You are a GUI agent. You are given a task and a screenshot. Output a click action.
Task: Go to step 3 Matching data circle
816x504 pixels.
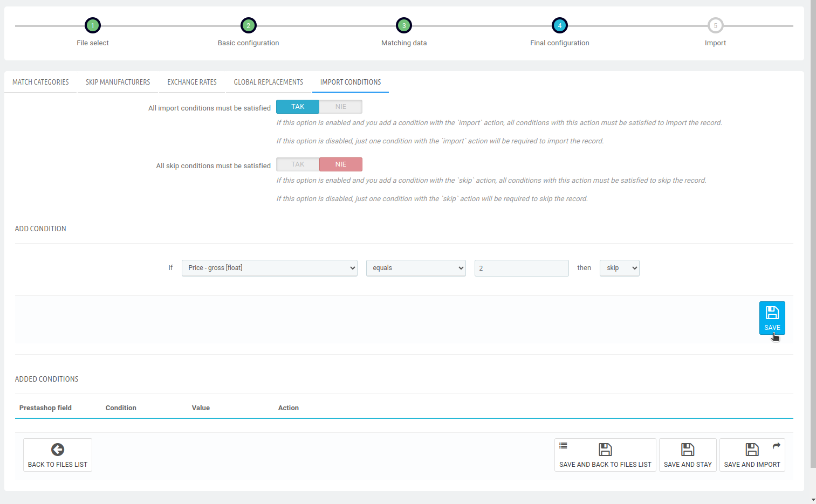click(404, 25)
